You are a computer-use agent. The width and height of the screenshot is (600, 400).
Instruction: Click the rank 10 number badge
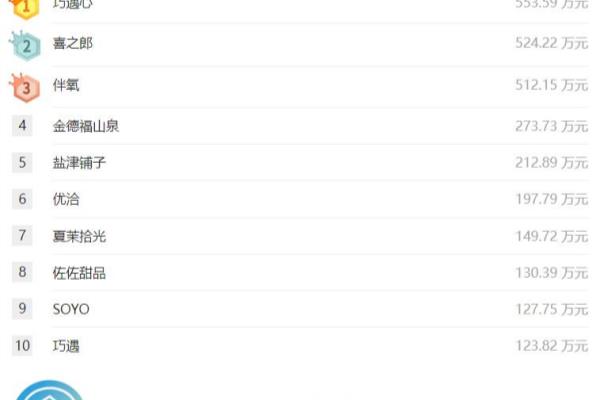(x=22, y=346)
